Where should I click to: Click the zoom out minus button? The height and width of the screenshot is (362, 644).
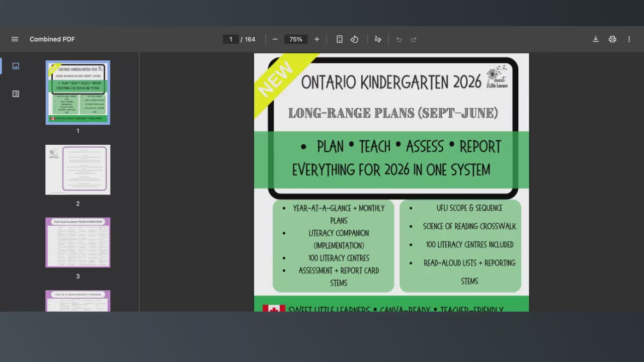pyautogui.click(x=275, y=39)
